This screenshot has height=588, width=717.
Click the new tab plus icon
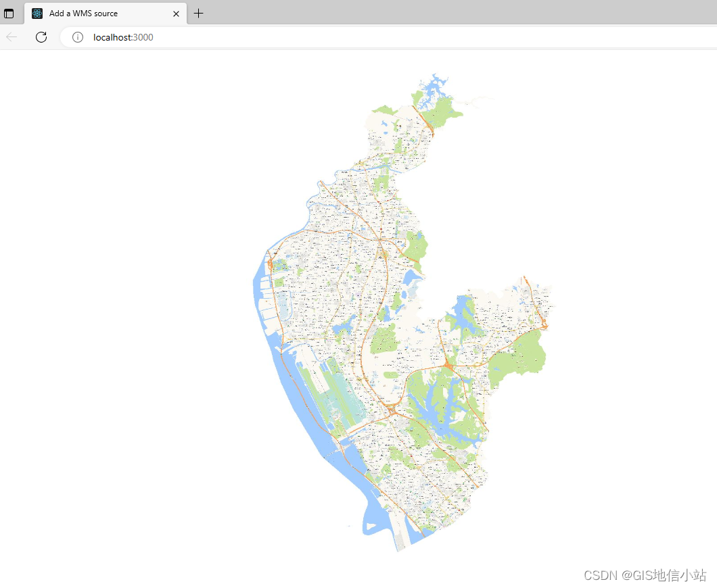198,13
